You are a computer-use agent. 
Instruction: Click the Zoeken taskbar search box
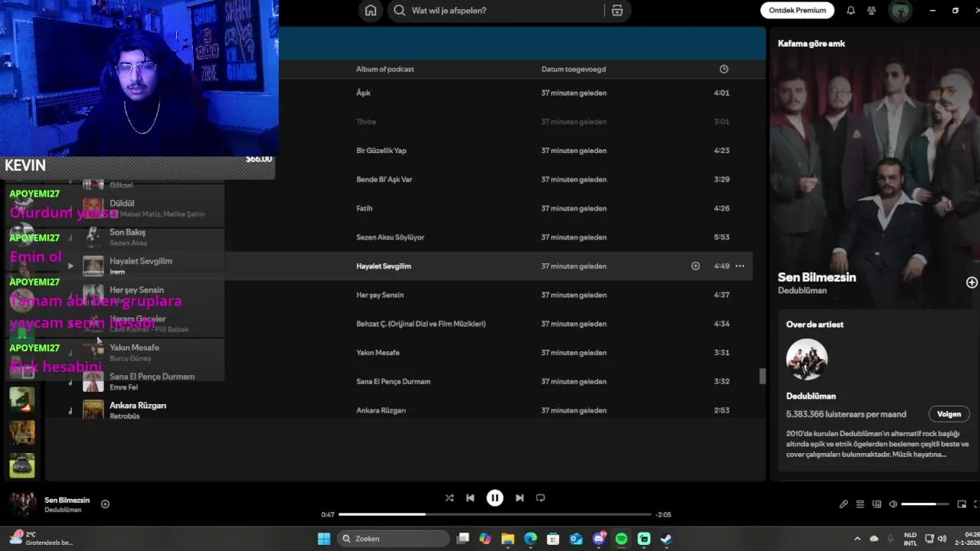394,539
